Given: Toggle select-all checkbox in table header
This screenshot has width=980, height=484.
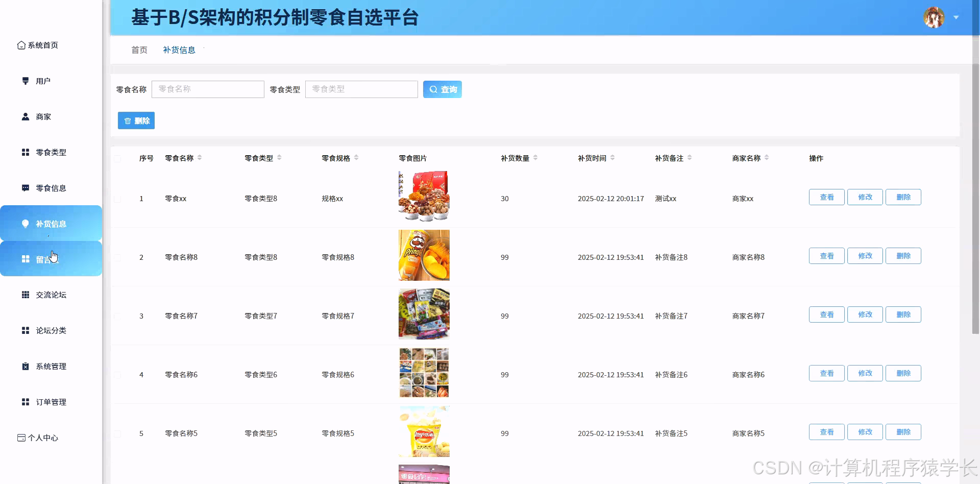Looking at the screenshot, I should (x=117, y=158).
